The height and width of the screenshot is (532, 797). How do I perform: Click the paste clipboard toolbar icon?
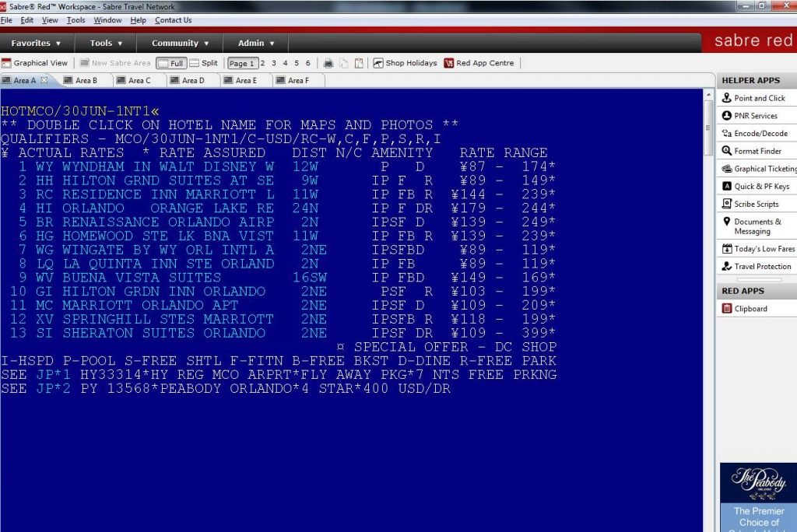(x=359, y=63)
